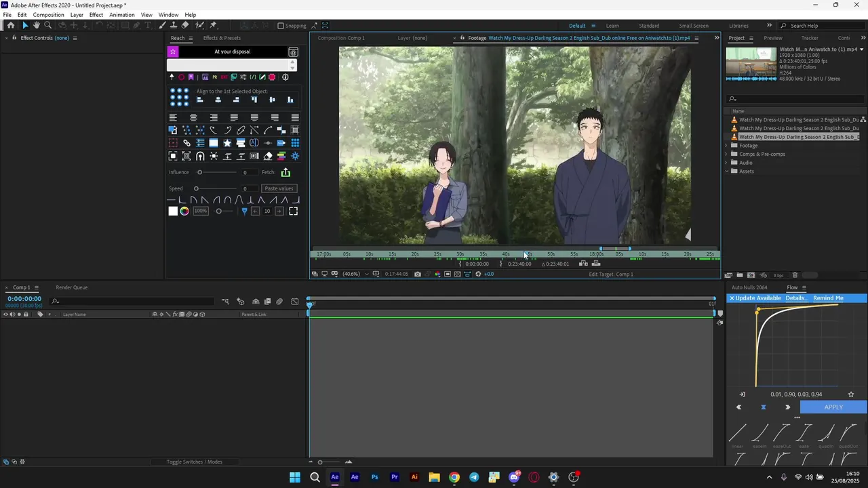Click the Remind Me link
This screenshot has height=488, width=868.
(828, 298)
